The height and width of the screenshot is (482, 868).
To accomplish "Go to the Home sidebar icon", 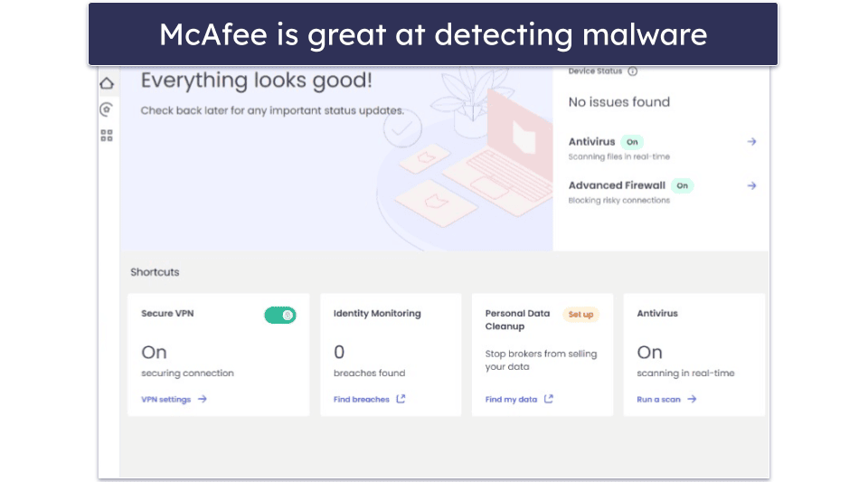I will click(107, 84).
